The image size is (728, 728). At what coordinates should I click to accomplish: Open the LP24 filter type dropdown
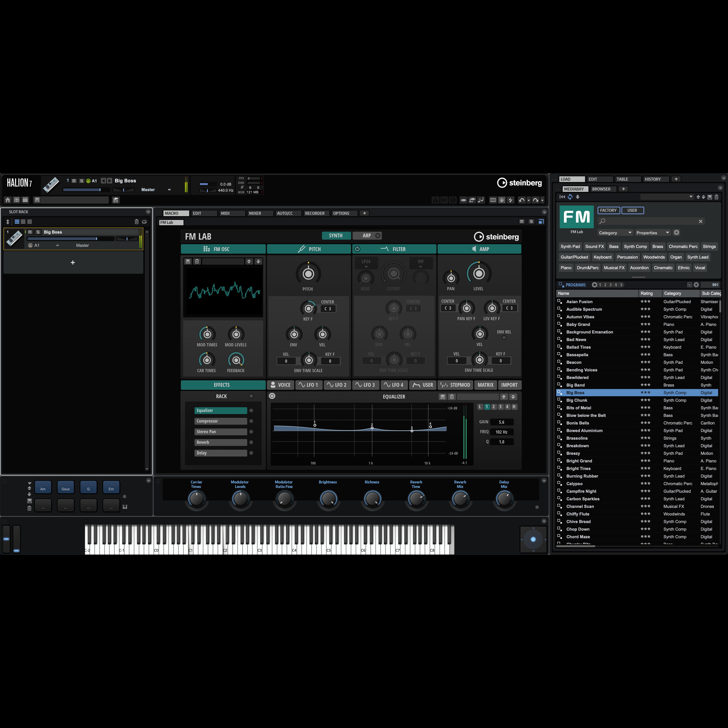tap(366, 263)
